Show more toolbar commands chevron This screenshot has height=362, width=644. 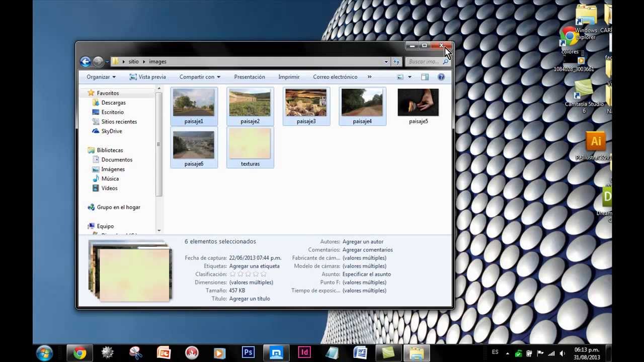pyautogui.click(x=369, y=77)
